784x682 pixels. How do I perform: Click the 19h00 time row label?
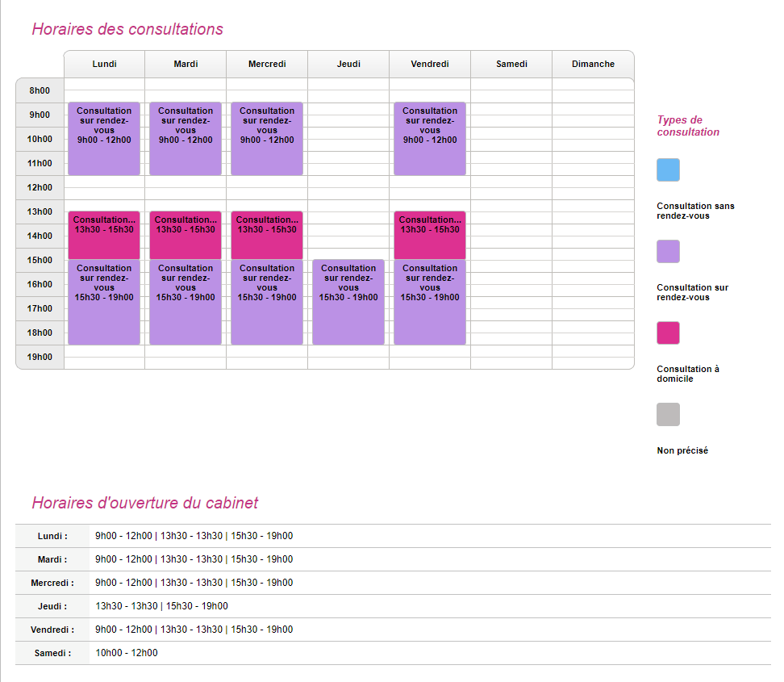pos(40,357)
